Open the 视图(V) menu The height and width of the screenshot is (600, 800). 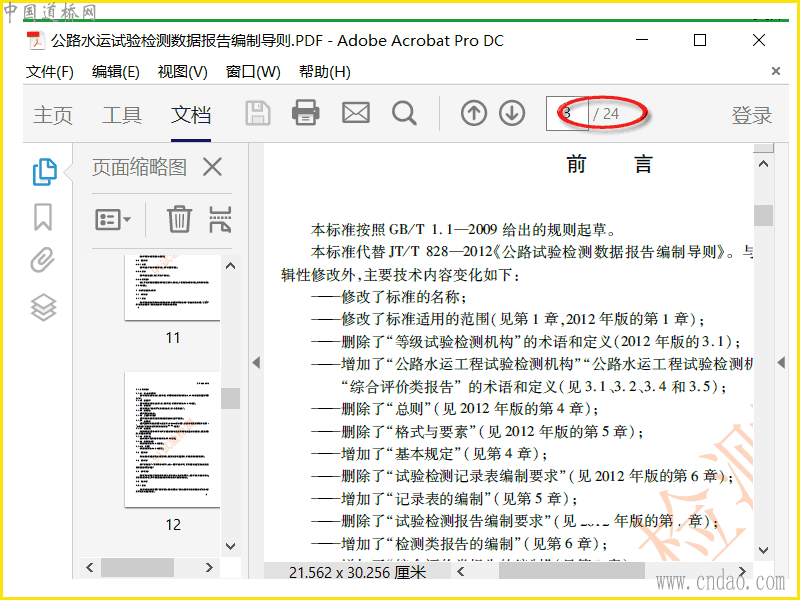click(183, 72)
